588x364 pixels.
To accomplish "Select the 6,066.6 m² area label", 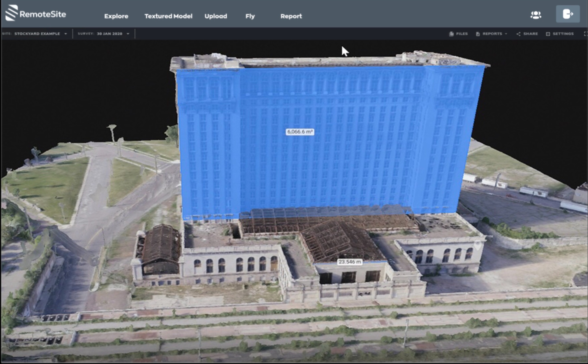I will (300, 132).
